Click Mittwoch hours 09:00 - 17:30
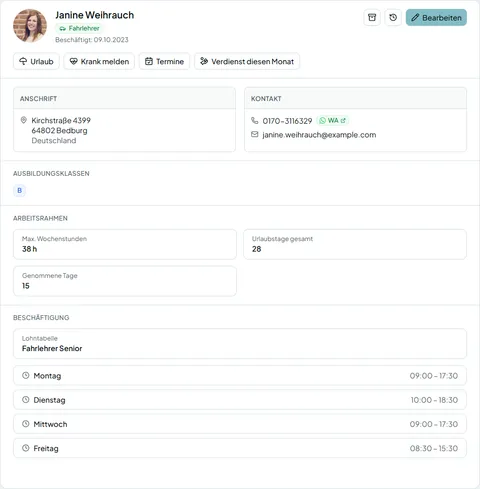 [x=434, y=424]
